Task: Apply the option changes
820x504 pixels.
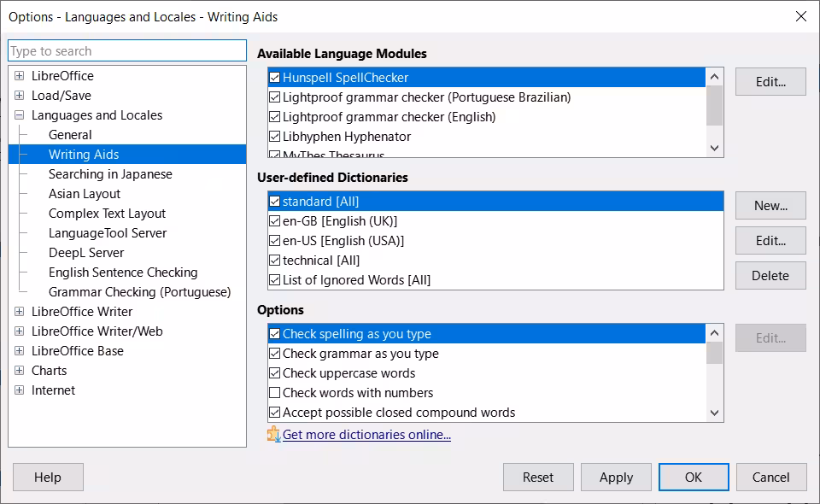Action: (616, 477)
